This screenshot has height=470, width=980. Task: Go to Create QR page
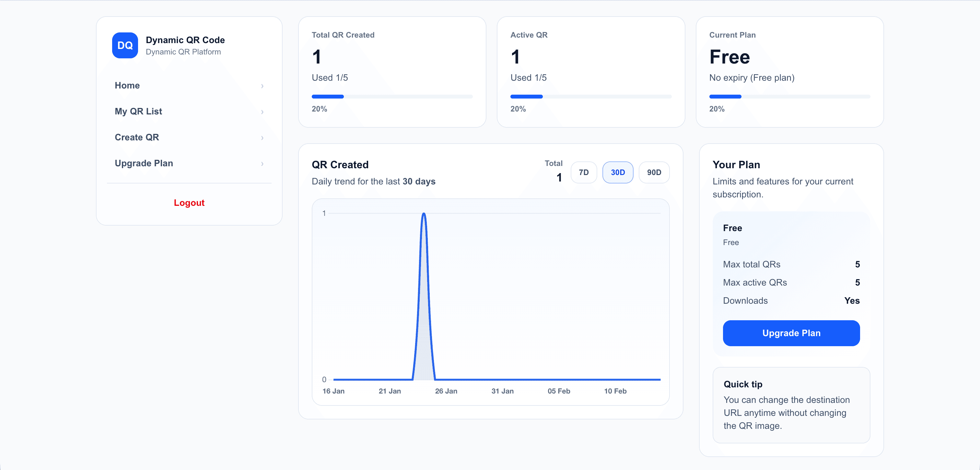(x=137, y=137)
